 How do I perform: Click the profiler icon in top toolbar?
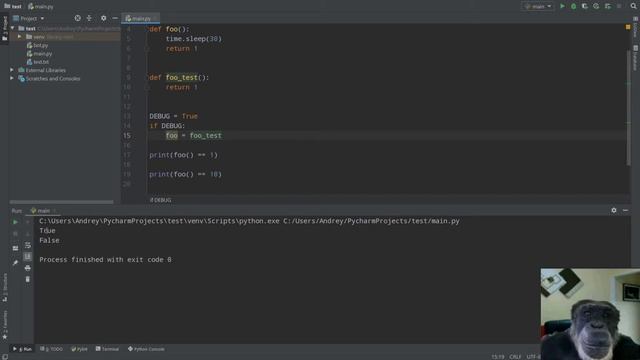[x=596, y=6]
